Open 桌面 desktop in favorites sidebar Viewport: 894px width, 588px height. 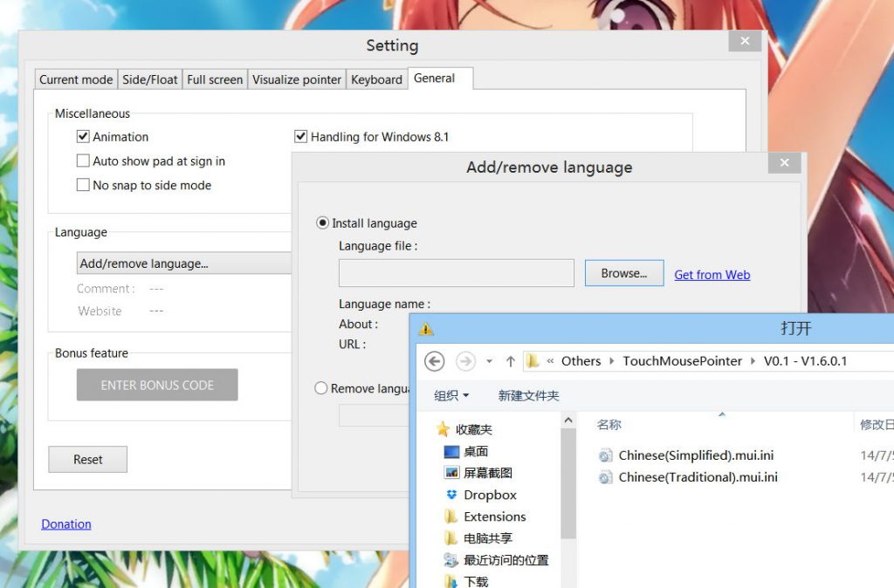[x=475, y=451]
